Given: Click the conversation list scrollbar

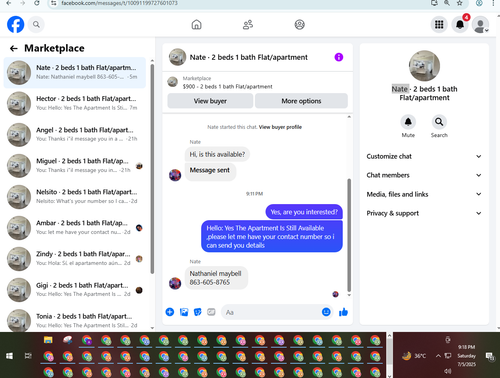Looking at the screenshot, I should 152,168.
